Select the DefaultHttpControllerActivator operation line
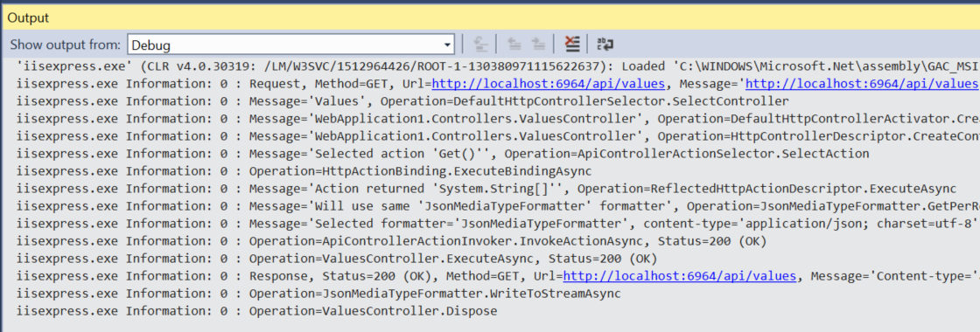Screen dimensions: 980x332 [498, 118]
